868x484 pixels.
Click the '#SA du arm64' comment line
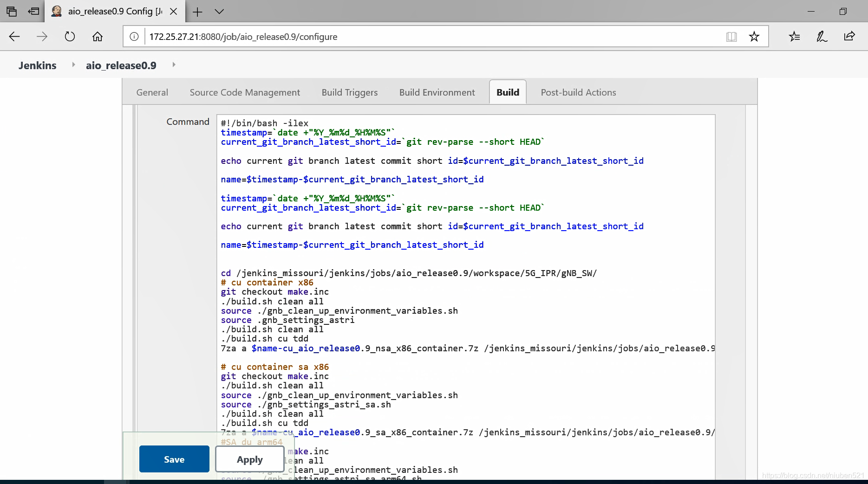(252, 442)
